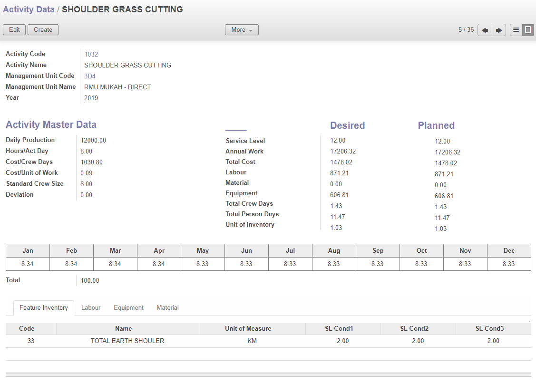Select the TOTAL EARTH SHOULER row
Screen dimensions: 536x392
tap(127, 341)
